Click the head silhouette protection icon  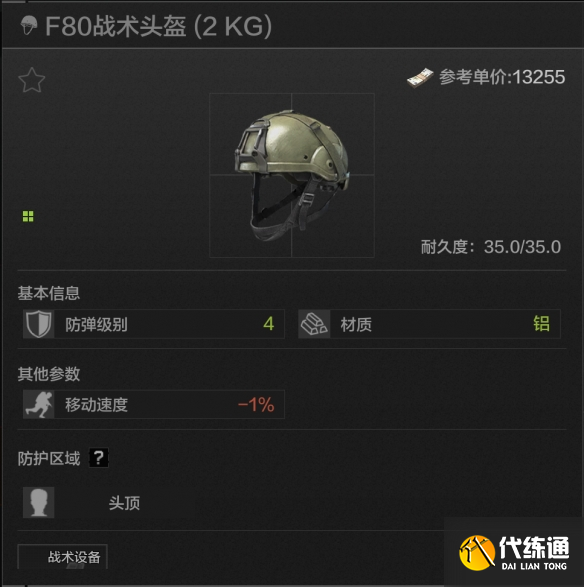coord(39,502)
